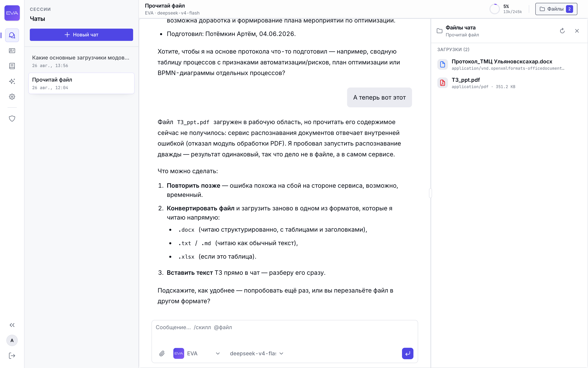Open the document list icon in sidebar
Viewport: 588px width, 368px height.
[12, 66]
